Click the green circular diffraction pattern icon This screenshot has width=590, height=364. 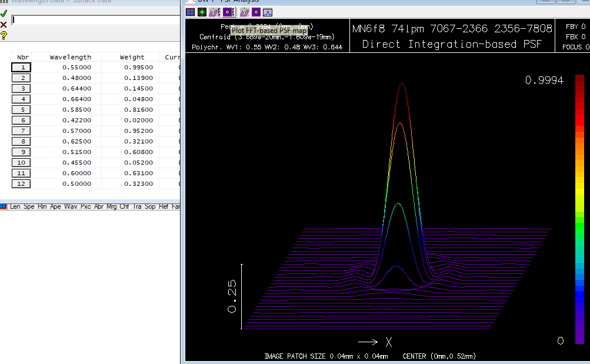coord(202,12)
